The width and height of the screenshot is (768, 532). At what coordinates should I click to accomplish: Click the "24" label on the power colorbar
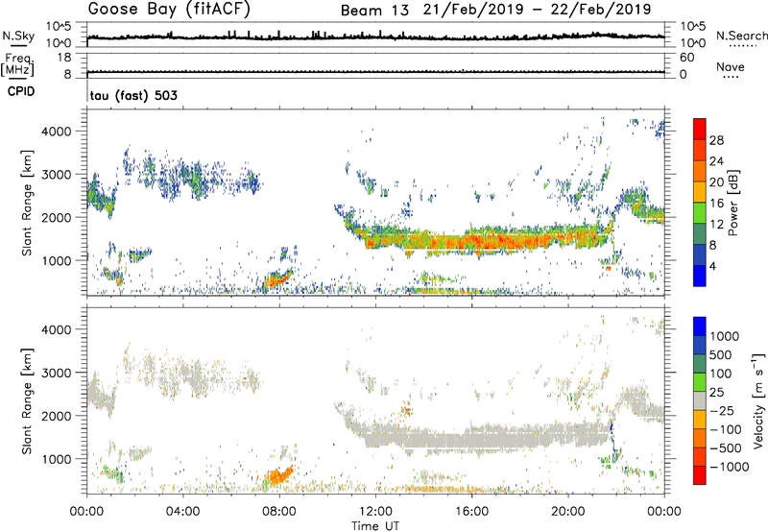click(x=716, y=161)
